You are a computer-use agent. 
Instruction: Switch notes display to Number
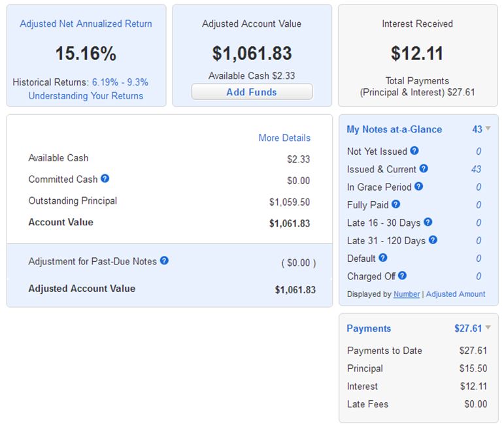coord(407,294)
